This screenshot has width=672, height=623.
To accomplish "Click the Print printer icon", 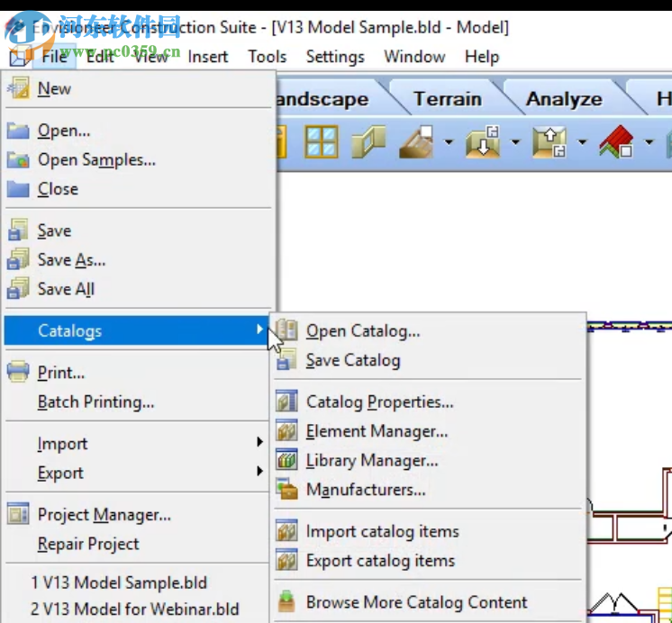I will (x=18, y=372).
